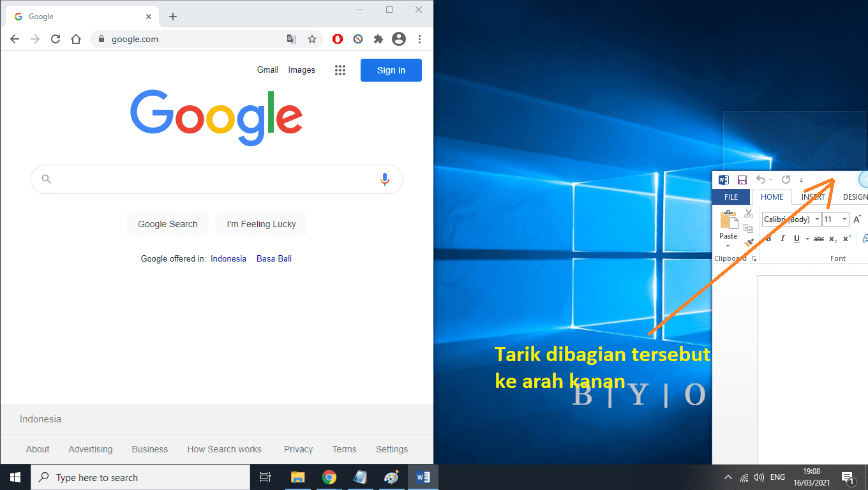868x490 pixels.
Task: Start voice search with the microphone icon
Action: click(x=385, y=179)
